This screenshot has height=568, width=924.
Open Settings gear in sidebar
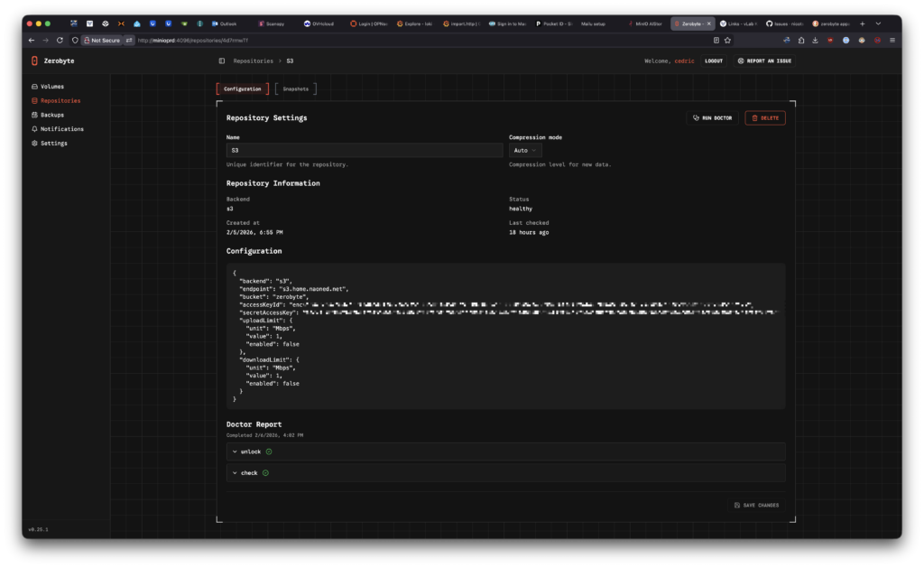[34, 143]
